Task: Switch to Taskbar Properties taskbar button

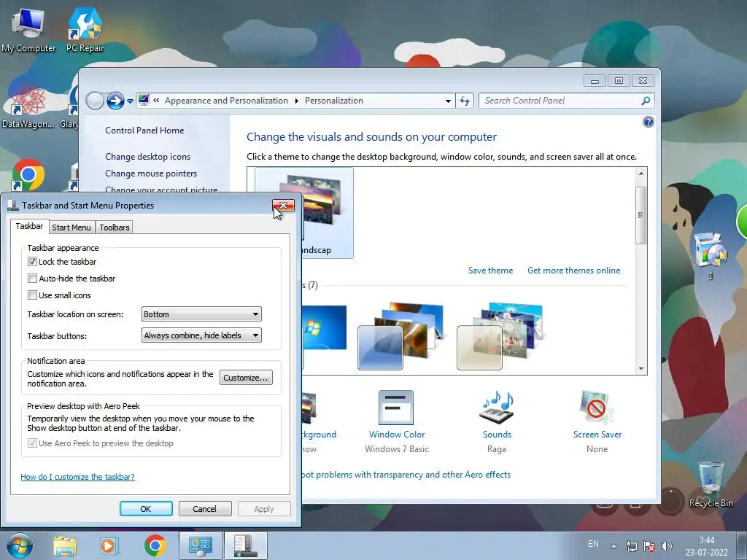Action: pos(246,545)
